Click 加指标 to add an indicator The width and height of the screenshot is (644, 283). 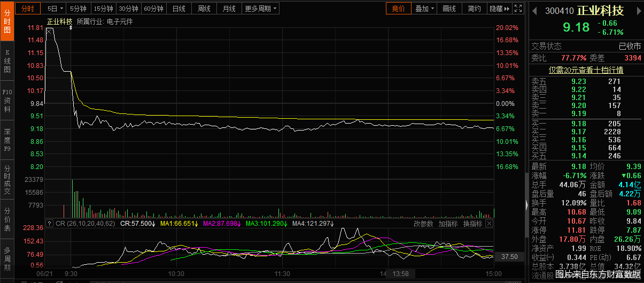click(x=448, y=224)
